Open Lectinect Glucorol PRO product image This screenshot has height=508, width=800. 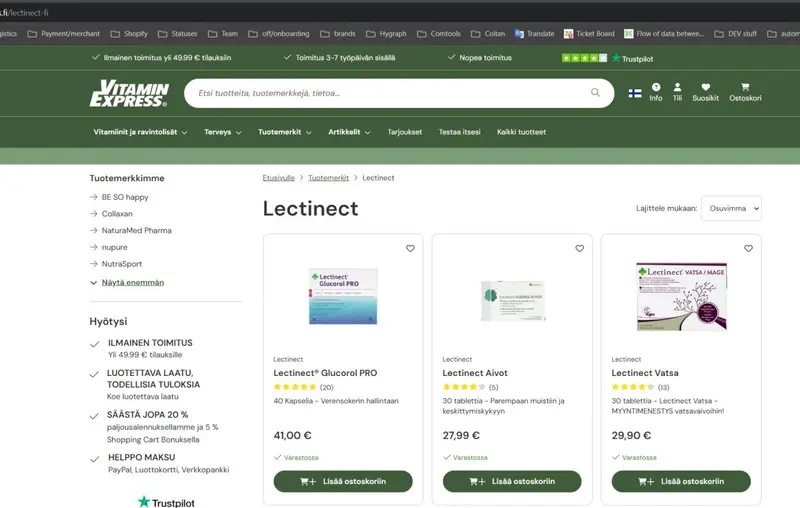tap(343, 296)
